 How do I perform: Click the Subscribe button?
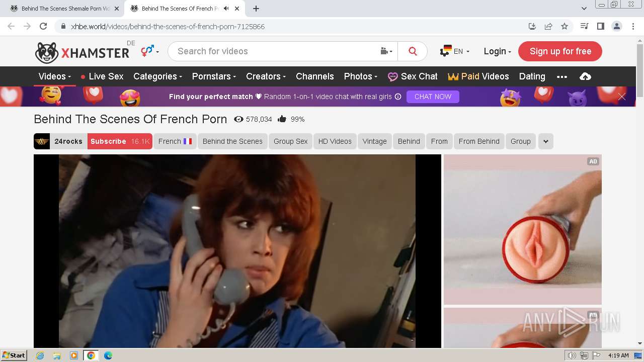[x=120, y=141]
